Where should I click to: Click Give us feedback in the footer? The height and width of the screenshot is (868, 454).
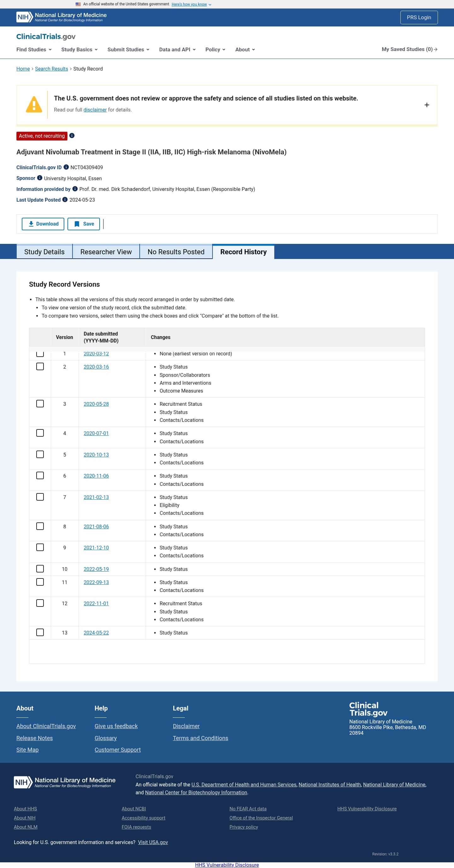click(116, 726)
